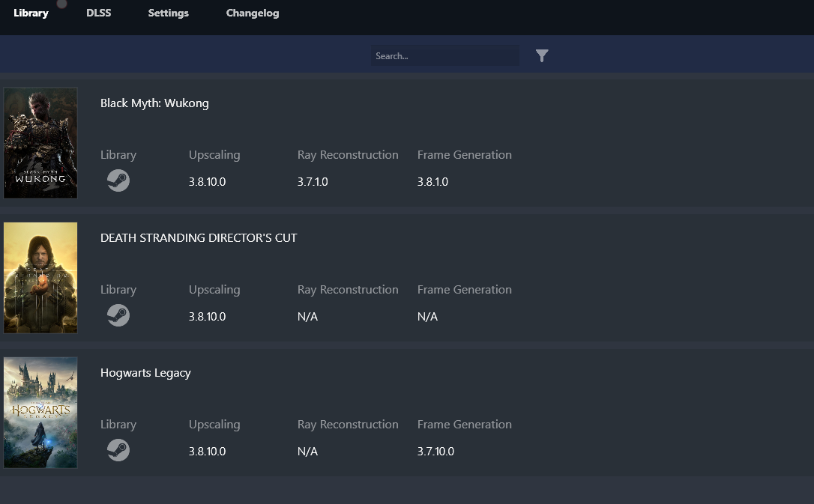Screen dimensions: 814x504
Task: Switch to the Library tab
Action: 31,13
